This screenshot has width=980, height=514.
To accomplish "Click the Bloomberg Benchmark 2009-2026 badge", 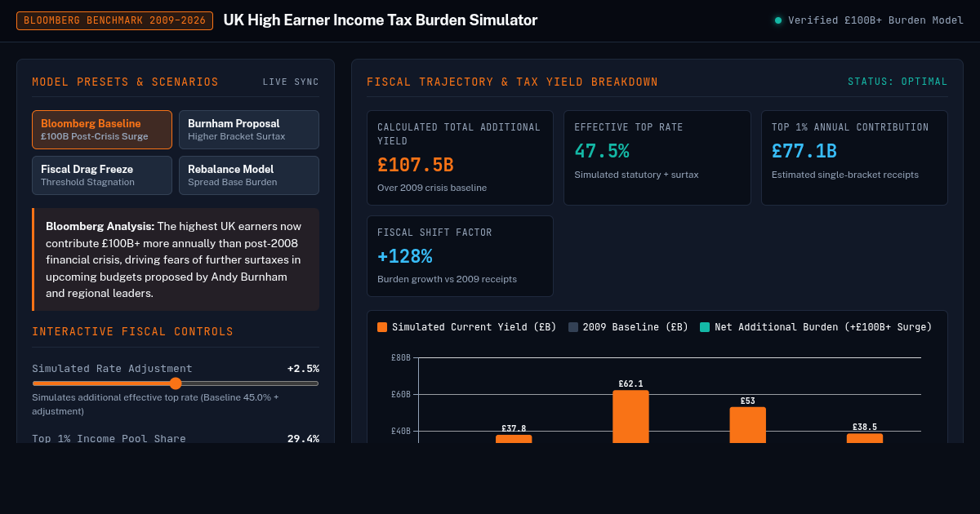I will [114, 20].
